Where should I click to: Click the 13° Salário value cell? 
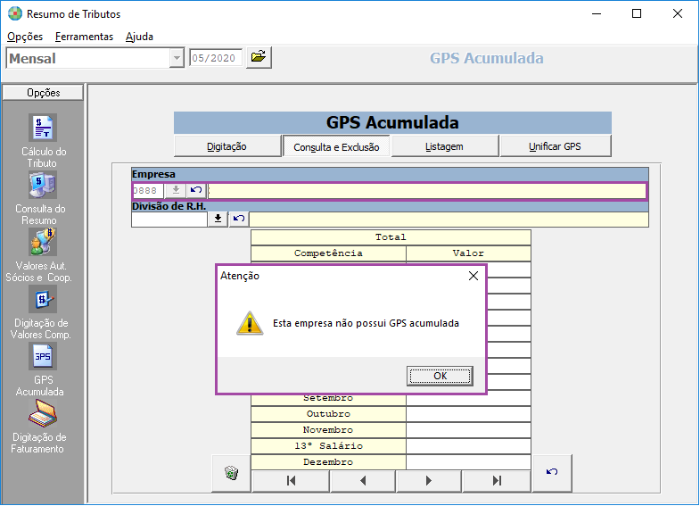click(468, 446)
